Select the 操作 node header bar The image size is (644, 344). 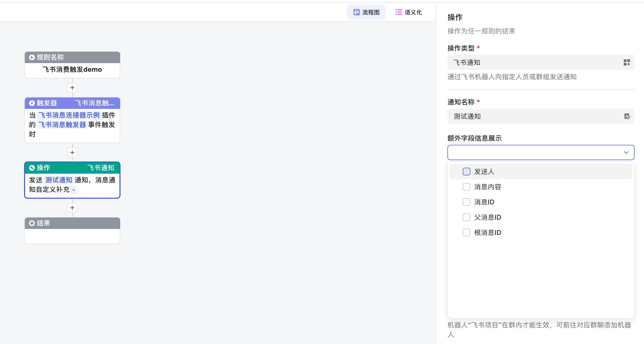tap(72, 168)
